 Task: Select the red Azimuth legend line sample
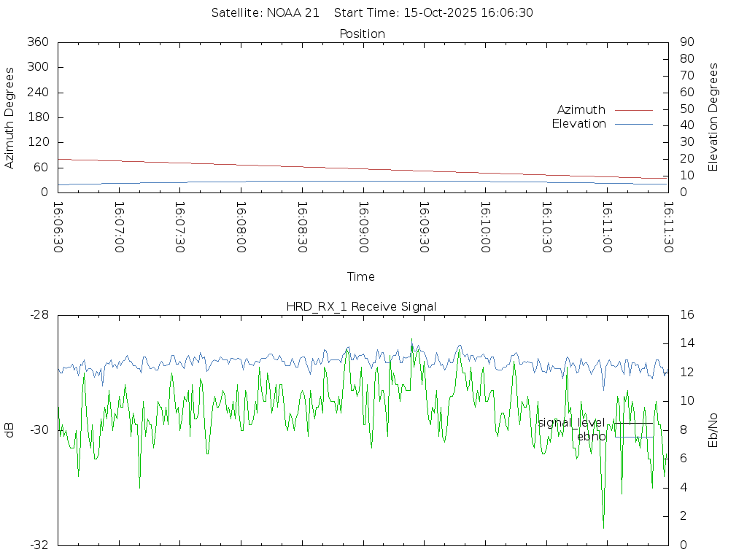(x=633, y=110)
